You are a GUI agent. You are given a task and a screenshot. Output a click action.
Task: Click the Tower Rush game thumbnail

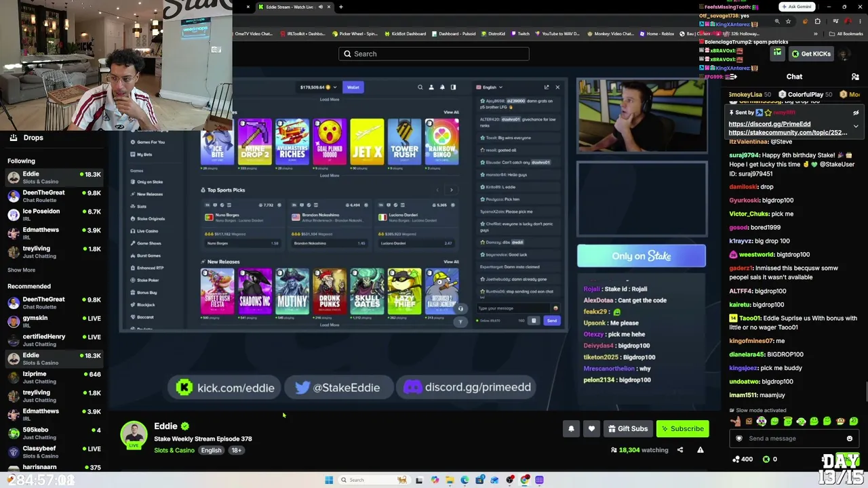tap(404, 142)
